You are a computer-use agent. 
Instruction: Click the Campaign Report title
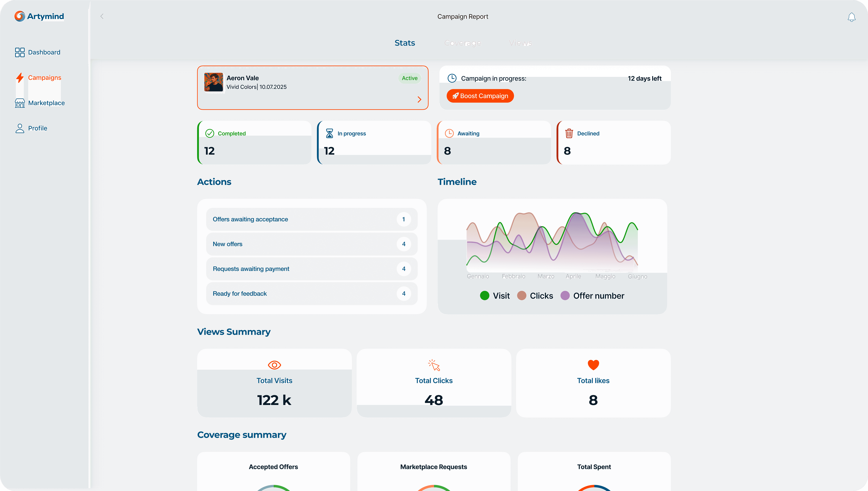(462, 17)
